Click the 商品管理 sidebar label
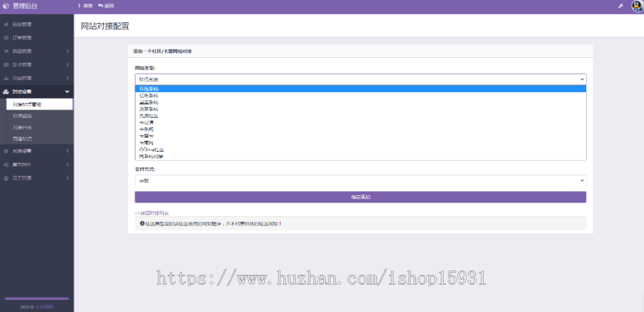Viewport: 644px width, 312px height. coord(21,52)
